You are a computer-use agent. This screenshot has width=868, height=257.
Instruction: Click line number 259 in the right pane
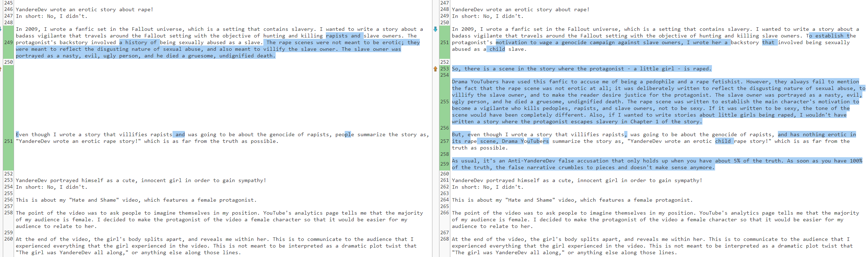coord(444,164)
